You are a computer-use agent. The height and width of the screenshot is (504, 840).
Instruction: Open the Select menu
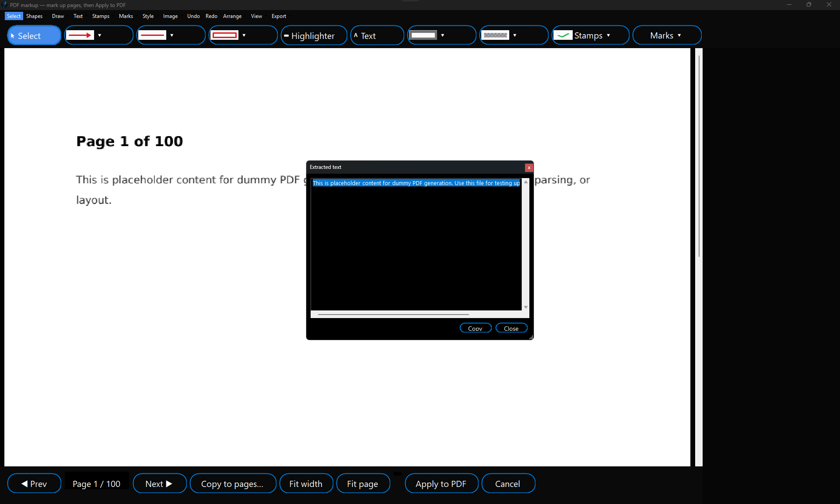pos(14,16)
